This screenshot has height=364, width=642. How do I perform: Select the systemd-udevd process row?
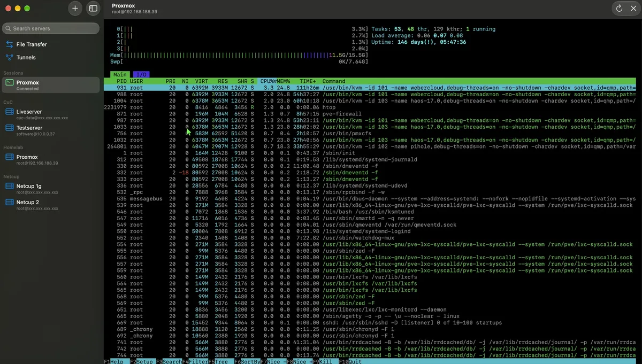point(370,185)
